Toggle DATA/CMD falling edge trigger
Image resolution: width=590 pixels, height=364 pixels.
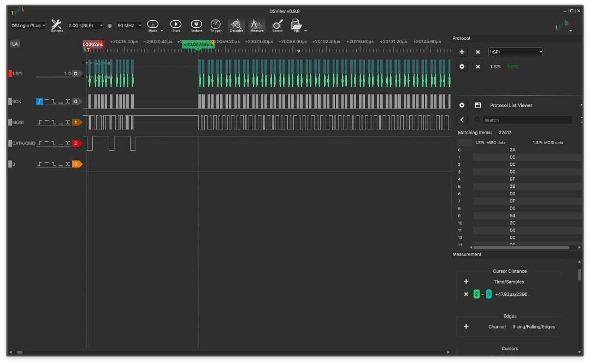tap(54, 144)
